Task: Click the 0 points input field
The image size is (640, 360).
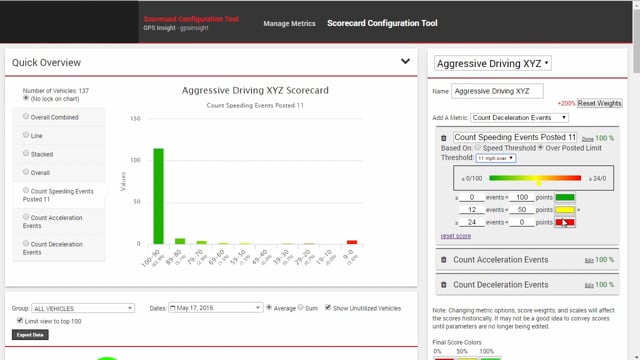Action: pyautogui.click(x=522, y=222)
